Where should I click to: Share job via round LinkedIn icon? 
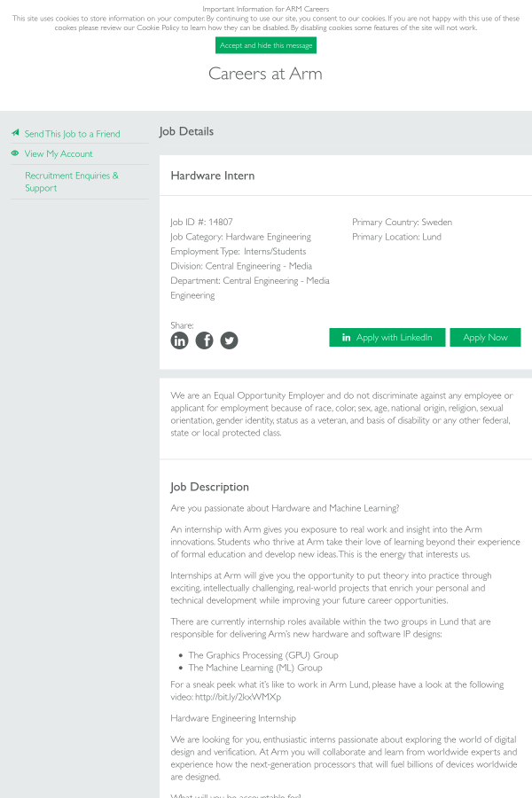coord(179,340)
